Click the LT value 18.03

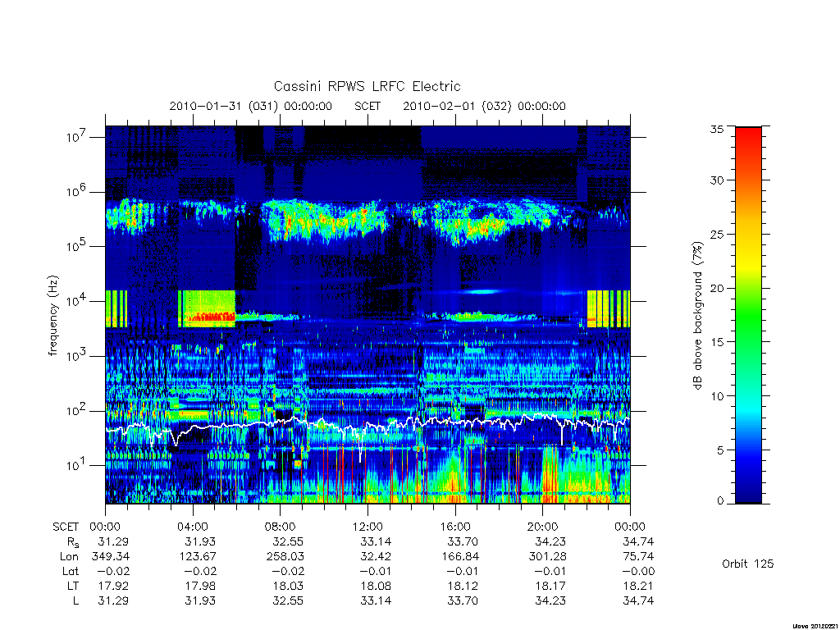coord(288,586)
